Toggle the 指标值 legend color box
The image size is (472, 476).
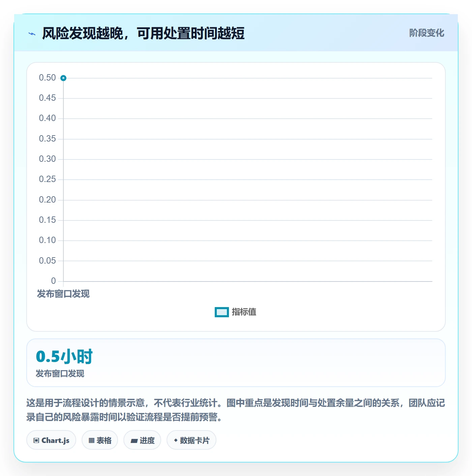tap(222, 312)
